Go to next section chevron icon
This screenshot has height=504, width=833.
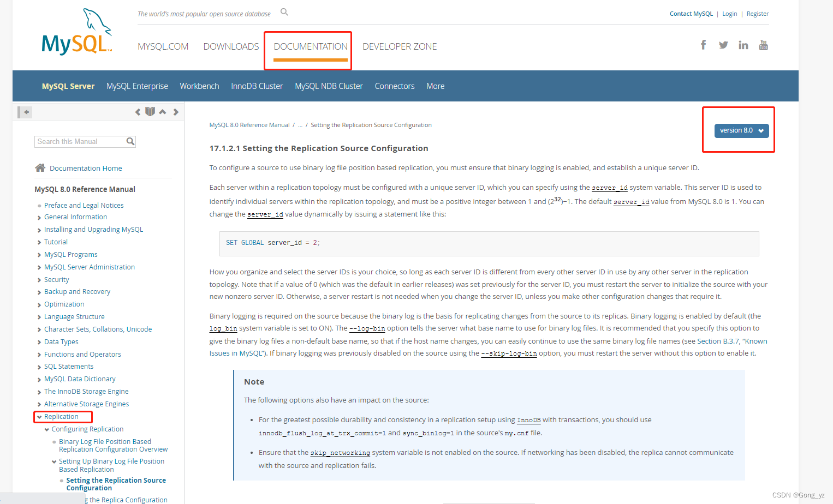176,112
